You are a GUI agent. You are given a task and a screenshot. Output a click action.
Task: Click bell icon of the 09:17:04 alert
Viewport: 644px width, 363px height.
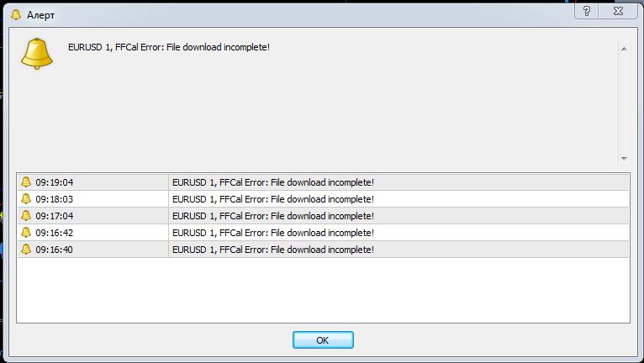[x=26, y=216]
